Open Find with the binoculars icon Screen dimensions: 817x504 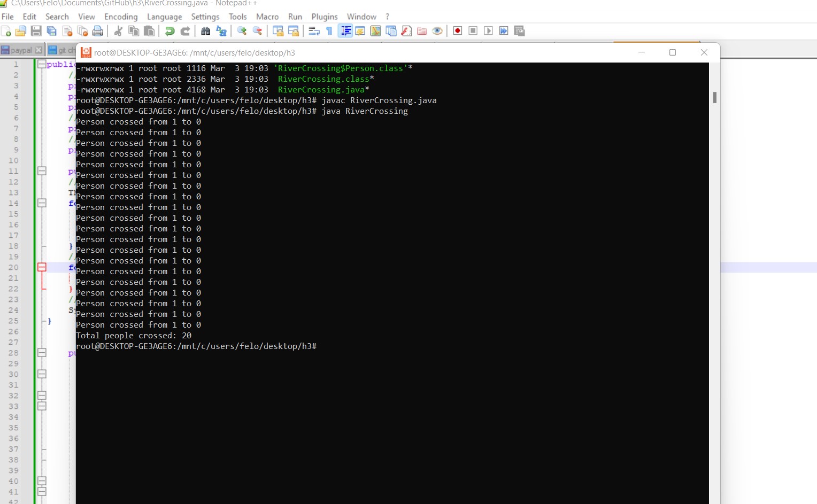click(205, 31)
